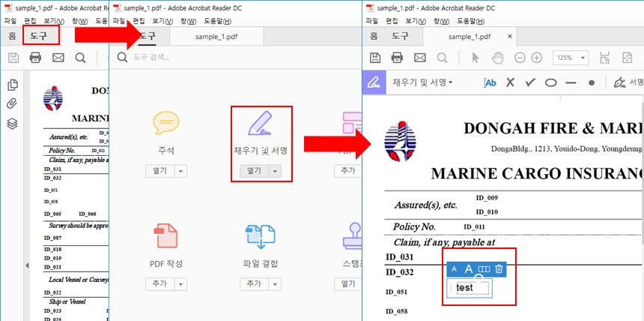Click the printer icon in the right window
Viewport: 644px width, 321px height.
397,58
